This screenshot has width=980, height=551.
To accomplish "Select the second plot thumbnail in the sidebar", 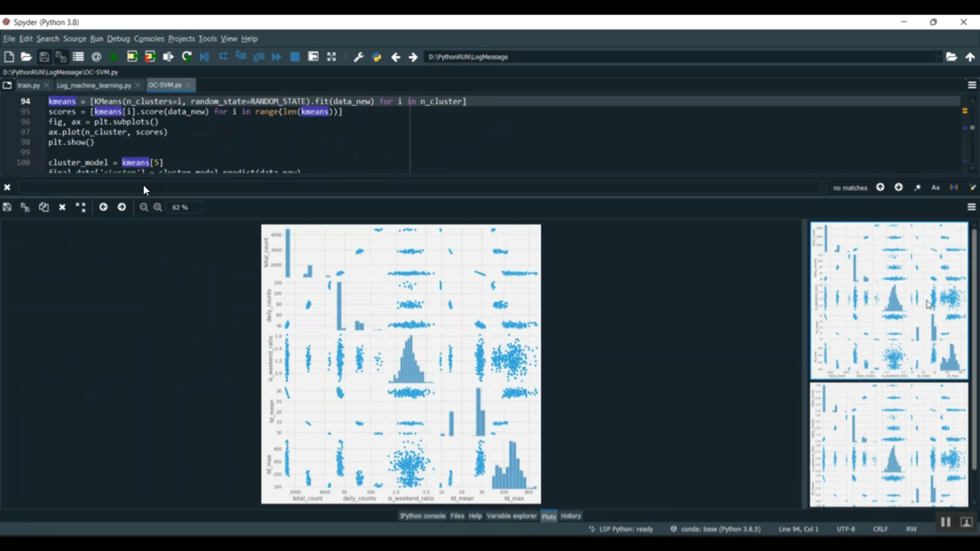I will (889, 444).
